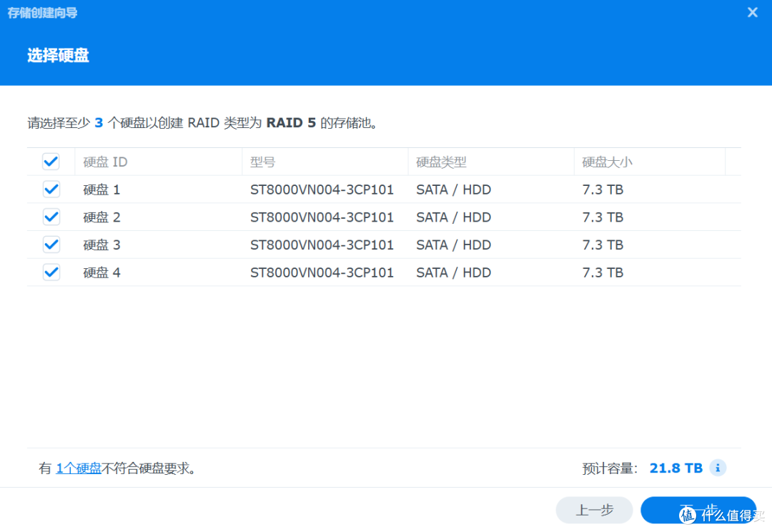Select the 硬盘 1 table row
Screen dimensions: 772x532
click(x=322, y=189)
